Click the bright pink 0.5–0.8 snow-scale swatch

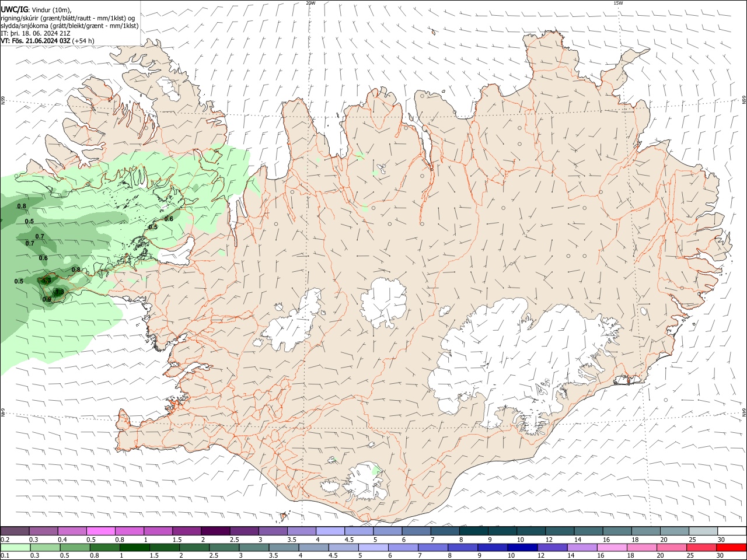pyautogui.click(x=101, y=531)
